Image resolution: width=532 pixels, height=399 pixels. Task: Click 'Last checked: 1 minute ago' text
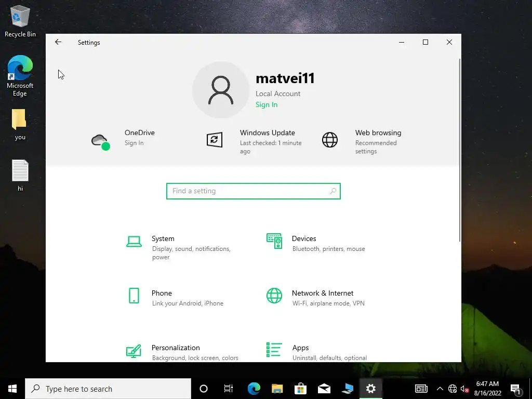coord(271,147)
